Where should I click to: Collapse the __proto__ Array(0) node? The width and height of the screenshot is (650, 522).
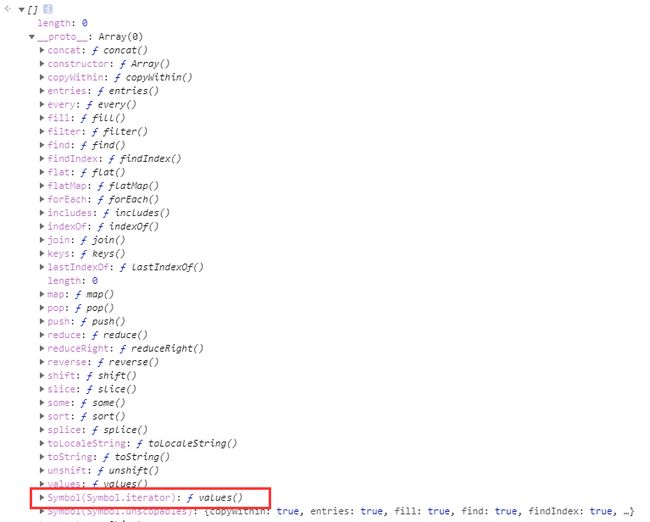click(x=32, y=37)
